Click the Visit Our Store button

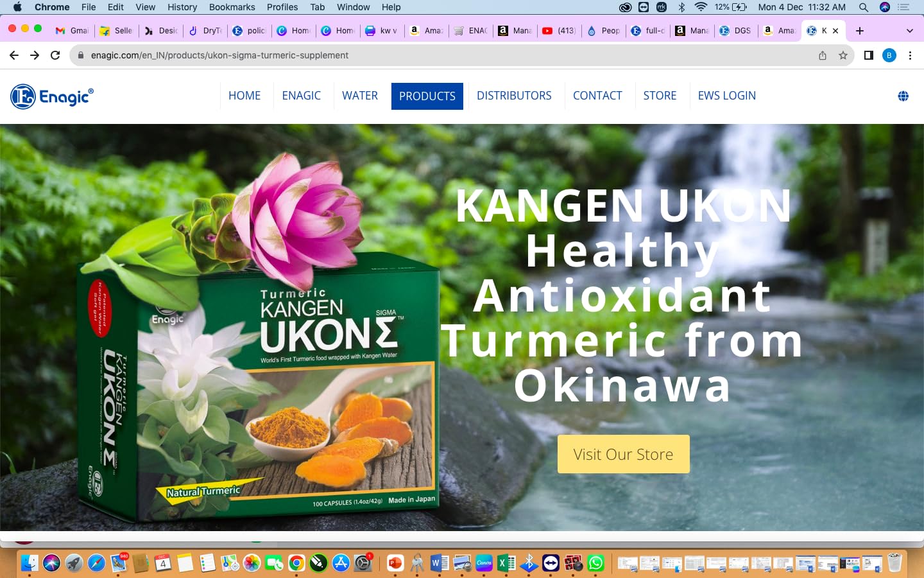pos(623,454)
